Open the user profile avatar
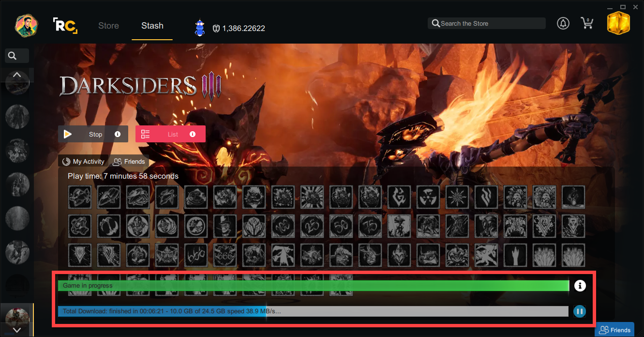This screenshot has width=644, height=337. [x=27, y=25]
